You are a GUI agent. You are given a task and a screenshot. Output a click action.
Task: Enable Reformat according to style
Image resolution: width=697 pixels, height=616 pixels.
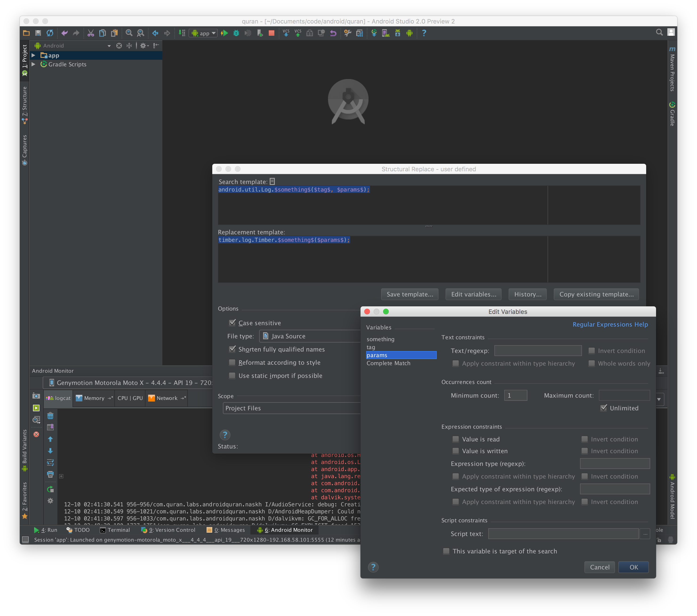(232, 362)
